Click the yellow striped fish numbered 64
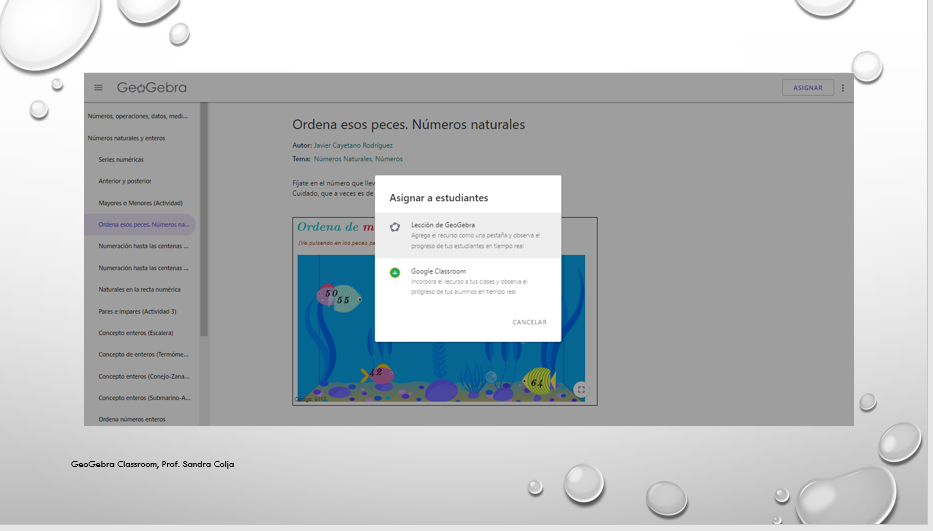 [538, 381]
